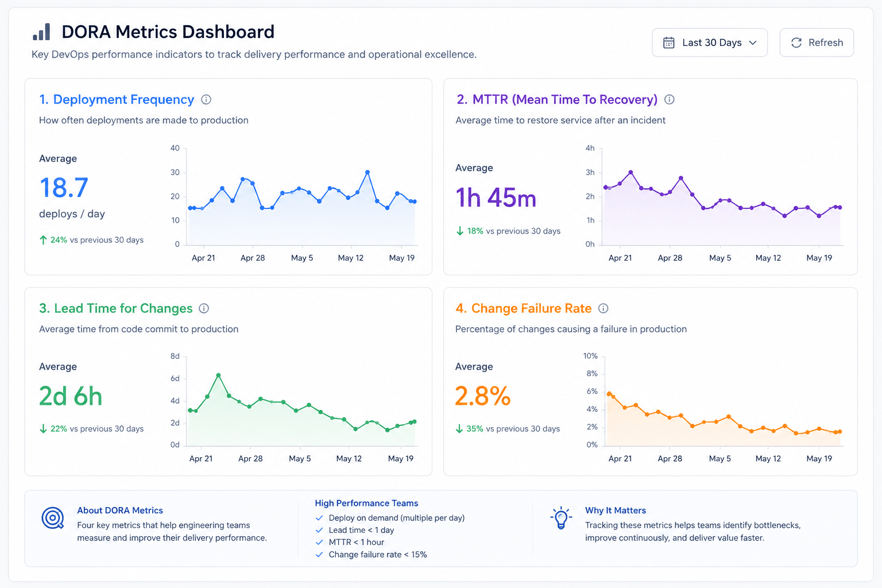882x588 pixels.
Task: Click the down arrow beside 18%
Action: coord(459,231)
